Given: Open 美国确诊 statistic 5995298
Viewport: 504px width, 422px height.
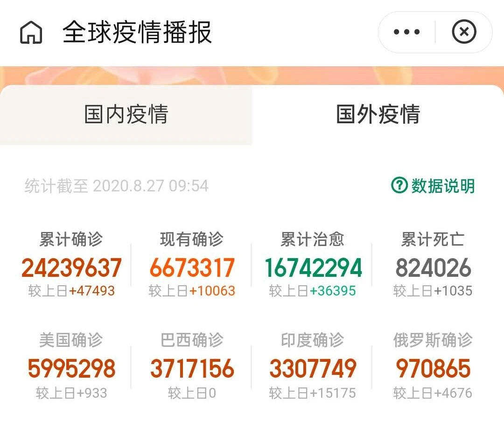Looking at the screenshot, I should (x=71, y=368).
